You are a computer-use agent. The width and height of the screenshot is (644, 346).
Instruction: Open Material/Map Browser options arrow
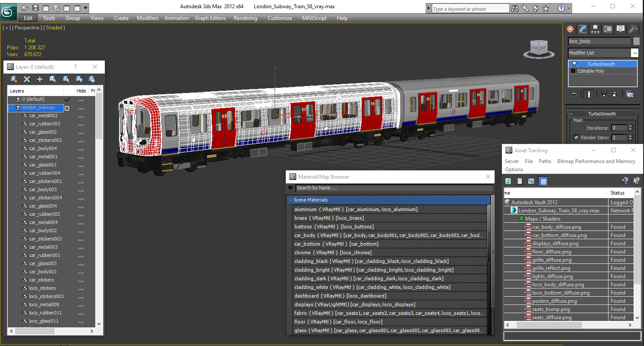click(x=290, y=188)
